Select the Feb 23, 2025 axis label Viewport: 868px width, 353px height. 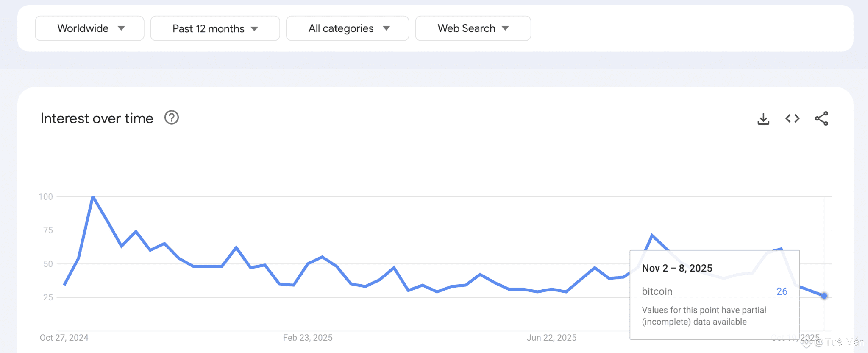[x=308, y=338]
